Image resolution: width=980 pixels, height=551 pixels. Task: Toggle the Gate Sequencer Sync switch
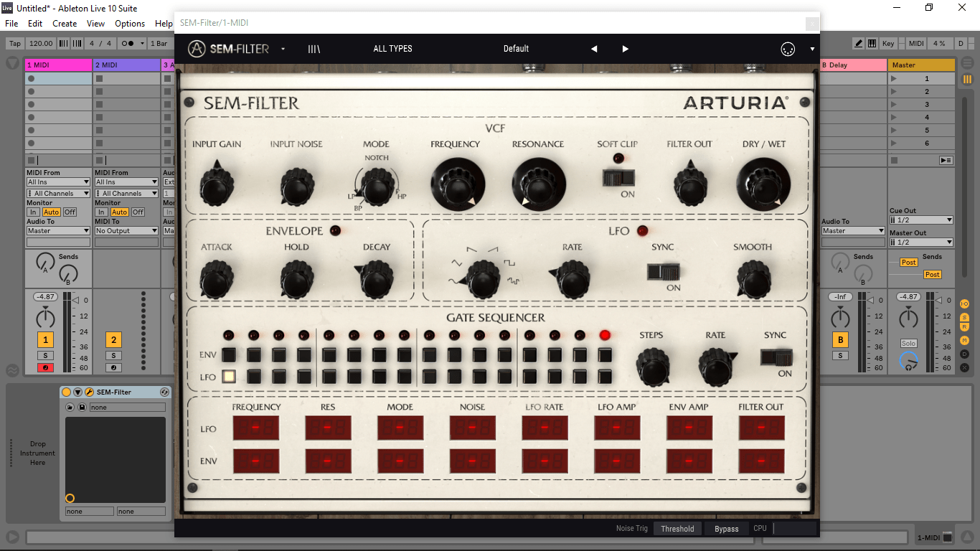[776, 357]
